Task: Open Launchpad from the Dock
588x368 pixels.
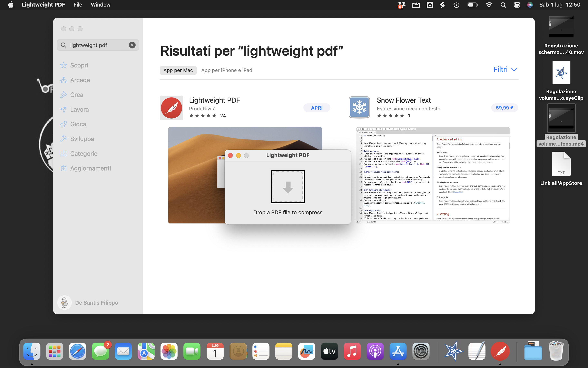Action: point(55,351)
